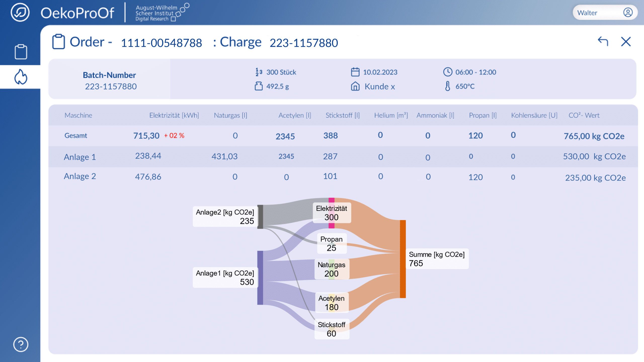
Task: Click the clock icon beside 06:00 - 12:00
Action: (448, 72)
